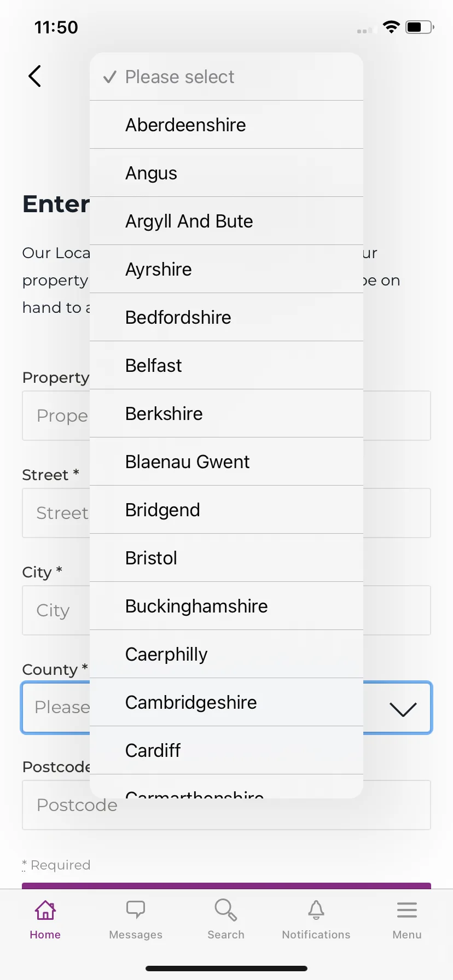This screenshot has height=980, width=453.
Task: Tap the purple submit button edge
Action: coord(226,885)
